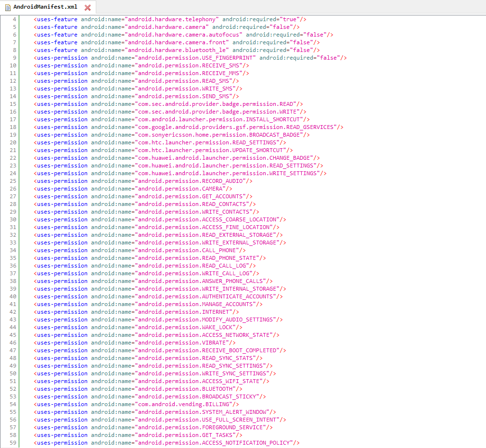Click the huawei WRITE_SETTINGS permission line
The height and width of the screenshot is (448, 486).
[x=180, y=173]
